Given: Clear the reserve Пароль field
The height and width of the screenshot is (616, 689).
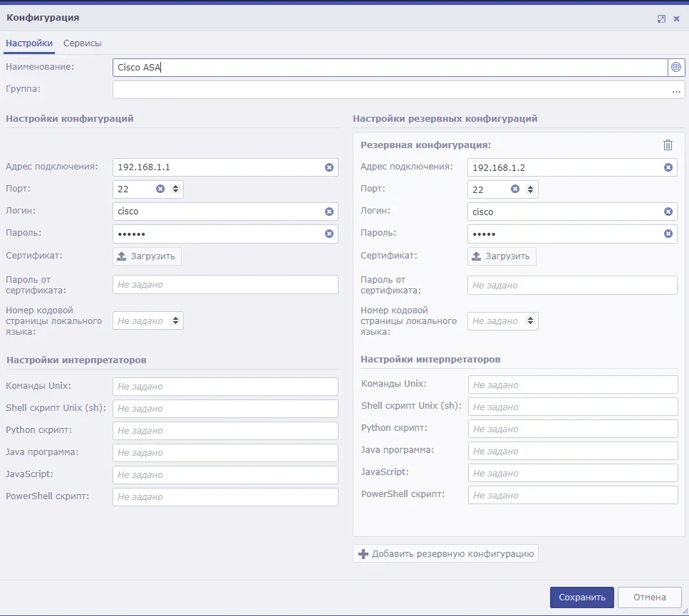Looking at the screenshot, I should coord(668,234).
